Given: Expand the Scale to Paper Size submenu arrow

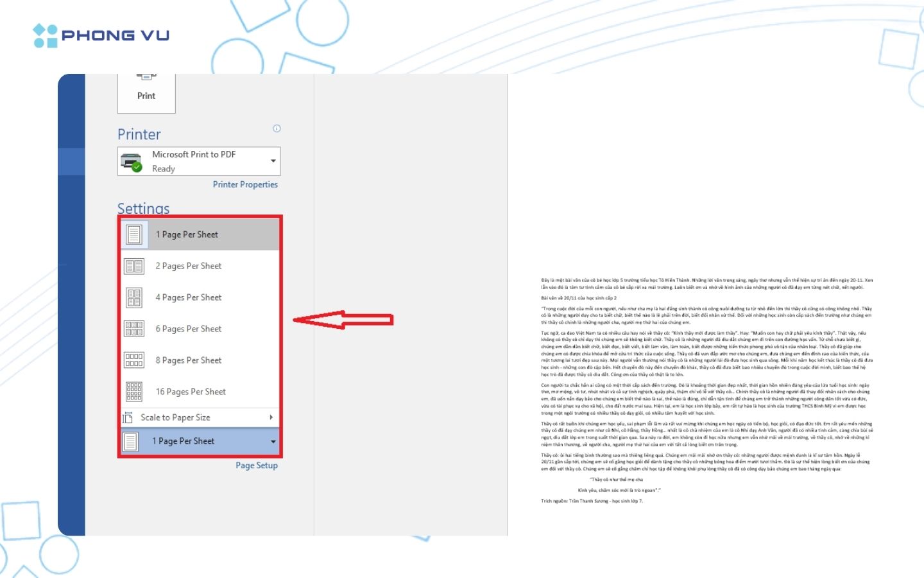Looking at the screenshot, I should (x=271, y=417).
